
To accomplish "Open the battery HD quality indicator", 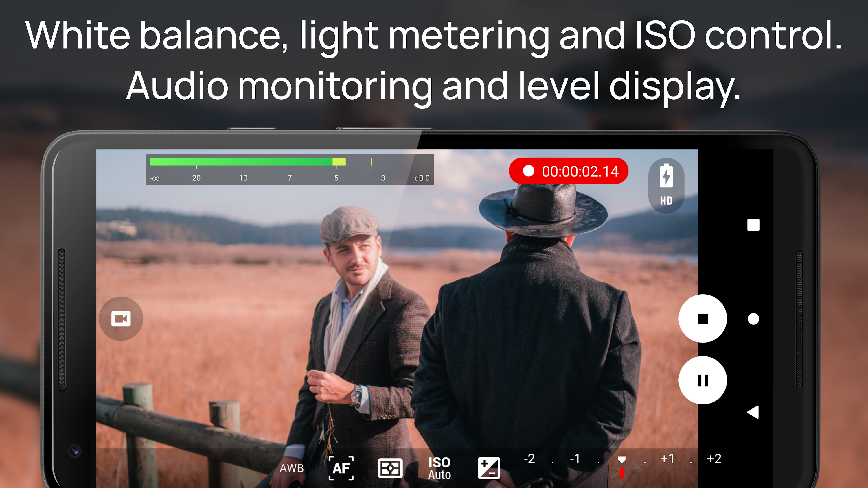I will point(666,185).
